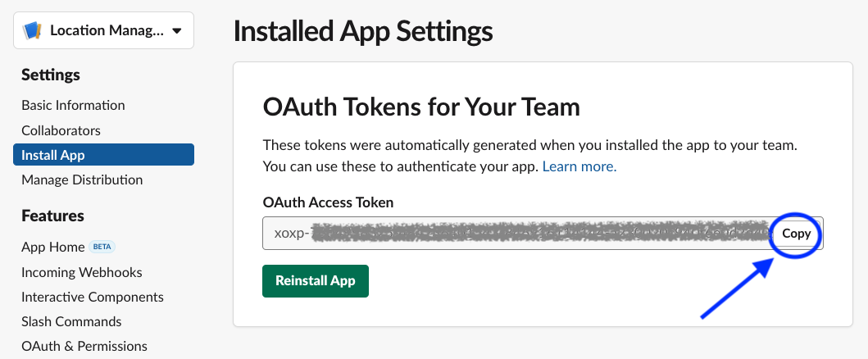
Task: Open Incoming Webhooks settings
Action: pos(81,272)
